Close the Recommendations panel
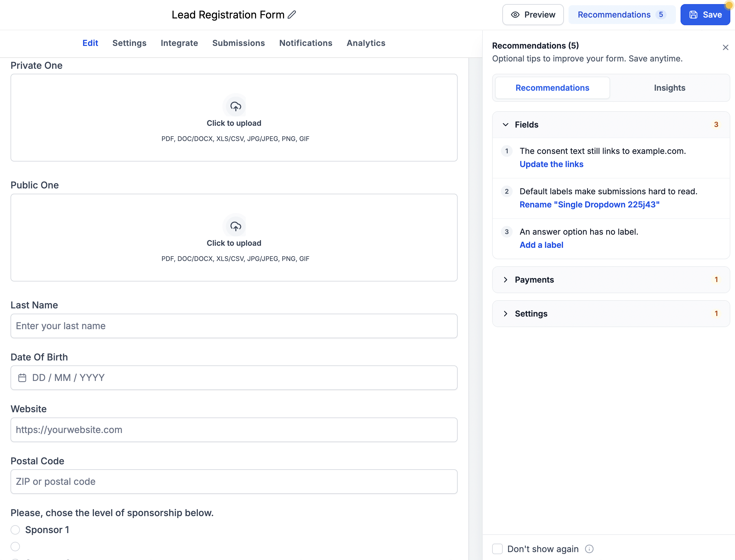This screenshot has width=735, height=560. (725, 47)
